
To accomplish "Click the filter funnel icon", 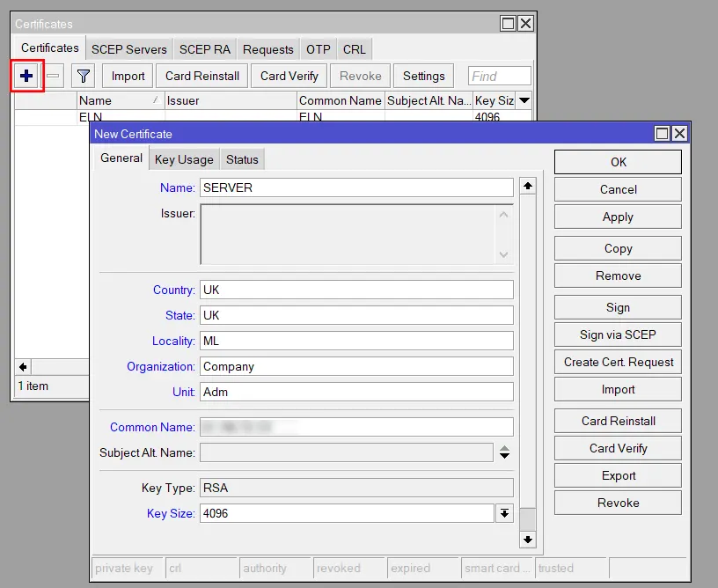I will (83, 76).
